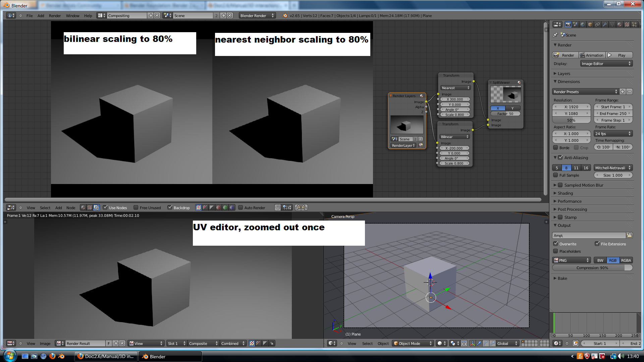
Task: Select the rotate manipulator arc icon
Action: (486, 343)
